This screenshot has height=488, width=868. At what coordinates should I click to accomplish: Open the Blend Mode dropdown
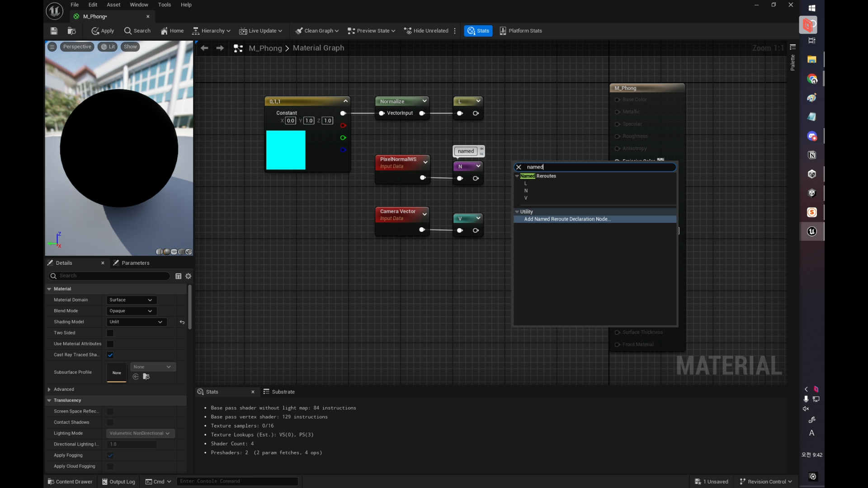pyautogui.click(x=131, y=311)
